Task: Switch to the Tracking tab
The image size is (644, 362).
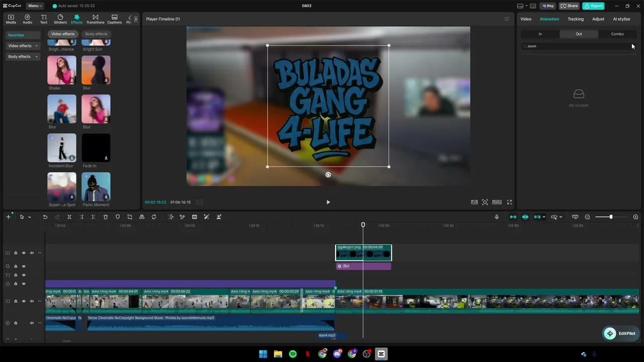Action: click(x=576, y=19)
